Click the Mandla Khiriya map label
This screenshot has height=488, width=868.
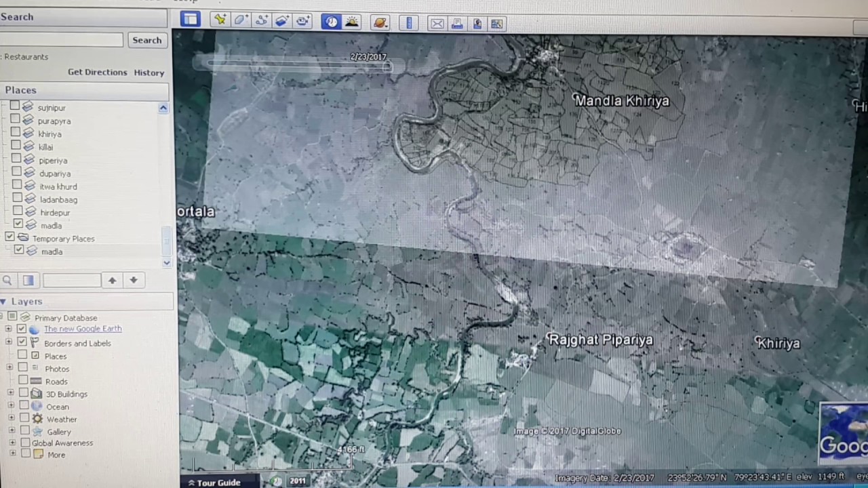pyautogui.click(x=621, y=101)
